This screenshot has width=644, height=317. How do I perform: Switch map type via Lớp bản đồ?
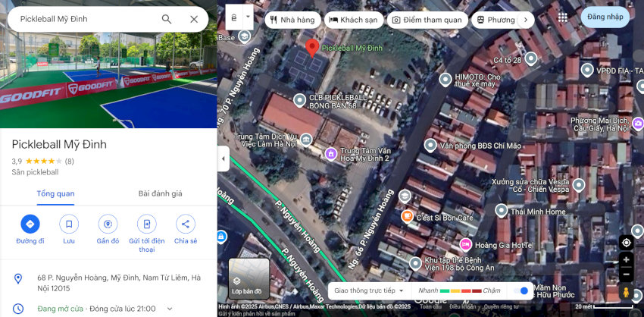(249, 278)
